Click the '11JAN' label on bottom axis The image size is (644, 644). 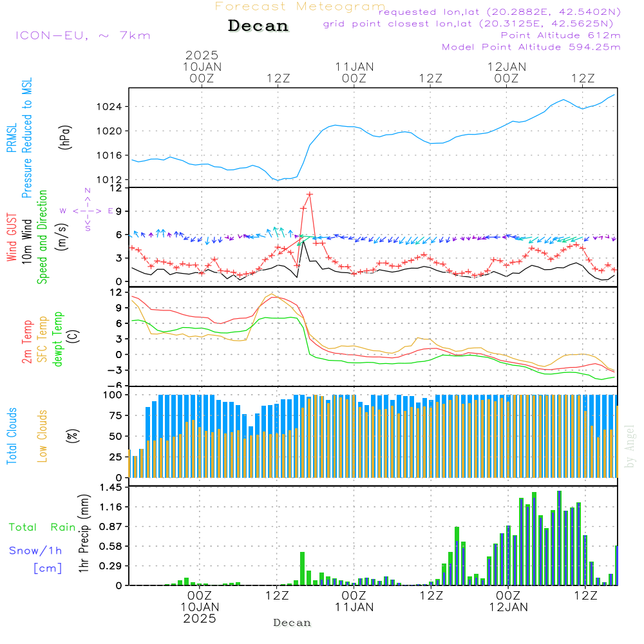pyautogui.click(x=354, y=607)
